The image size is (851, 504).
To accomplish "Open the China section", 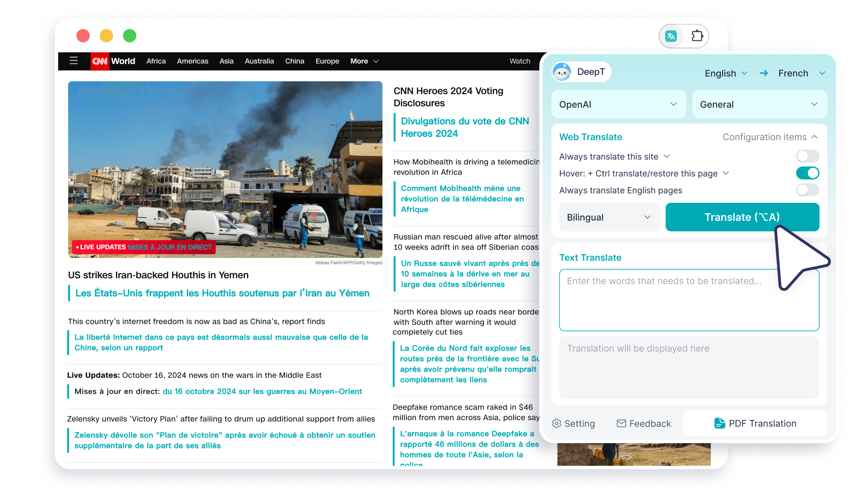I will (x=295, y=61).
